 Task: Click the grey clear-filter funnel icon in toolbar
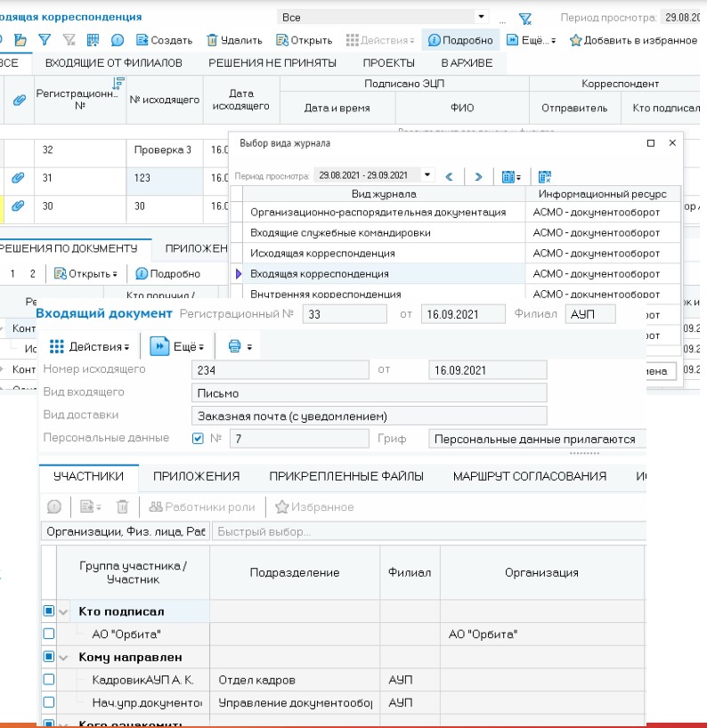[69, 40]
